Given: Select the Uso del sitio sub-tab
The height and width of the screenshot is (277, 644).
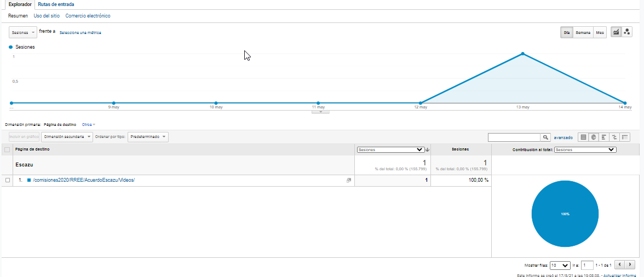Looking at the screenshot, I should pyautogui.click(x=47, y=15).
